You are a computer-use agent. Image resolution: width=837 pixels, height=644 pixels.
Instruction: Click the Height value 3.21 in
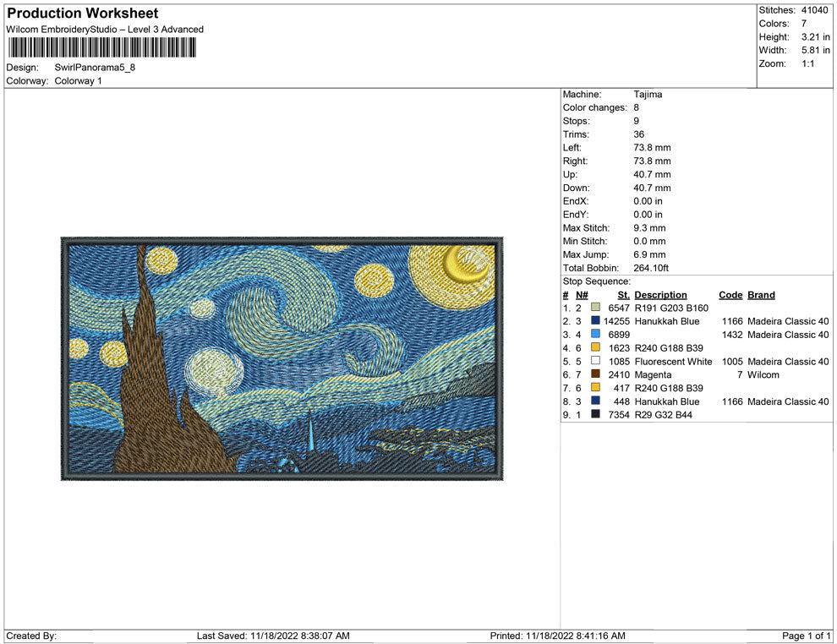click(x=816, y=37)
